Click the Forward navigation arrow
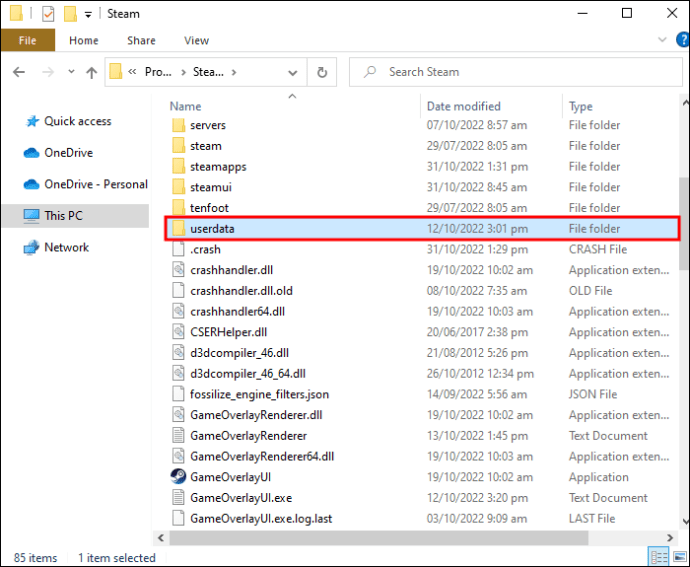Image resolution: width=690 pixels, height=567 pixels. 48,72
